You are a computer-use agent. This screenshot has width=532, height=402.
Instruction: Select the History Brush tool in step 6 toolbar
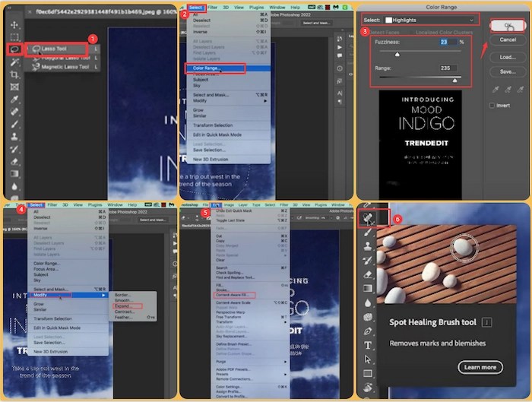coord(368,260)
